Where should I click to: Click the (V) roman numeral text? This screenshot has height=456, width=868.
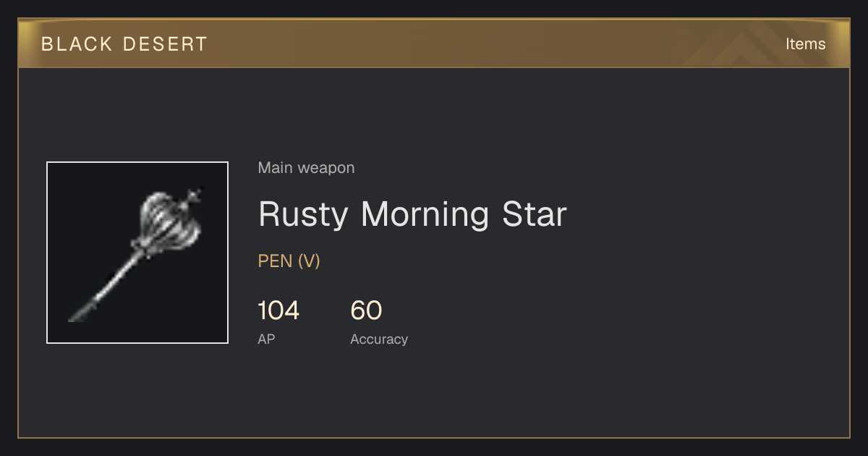pyautogui.click(x=309, y=261)
